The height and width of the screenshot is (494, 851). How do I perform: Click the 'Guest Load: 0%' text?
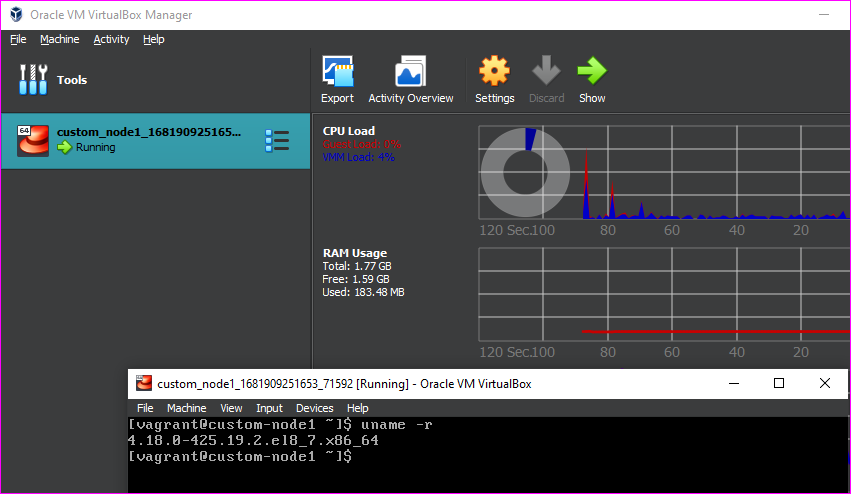coord(361,144)
